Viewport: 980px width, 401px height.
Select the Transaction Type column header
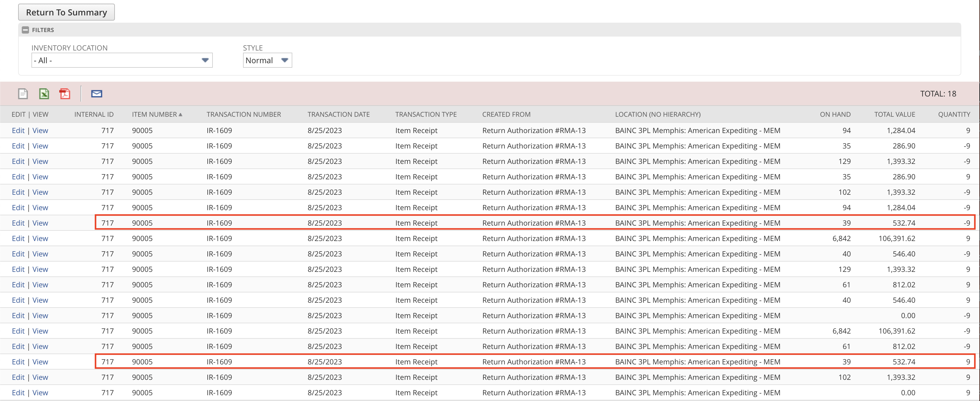point(426,114)
